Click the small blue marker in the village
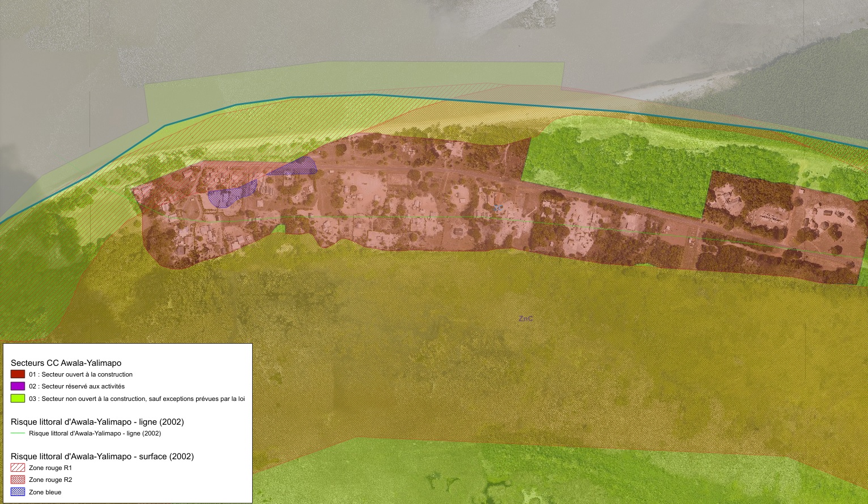868x504 pixels. [x=497, y=208]
